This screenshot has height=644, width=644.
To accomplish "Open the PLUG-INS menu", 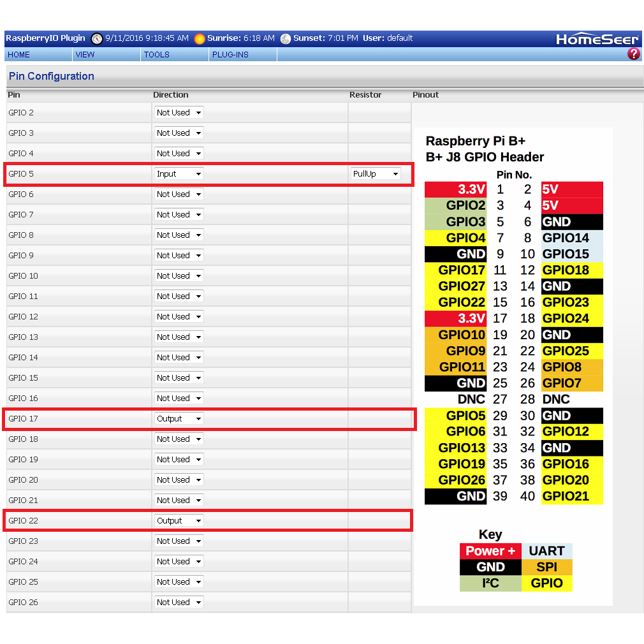I will tap(230, 55).
